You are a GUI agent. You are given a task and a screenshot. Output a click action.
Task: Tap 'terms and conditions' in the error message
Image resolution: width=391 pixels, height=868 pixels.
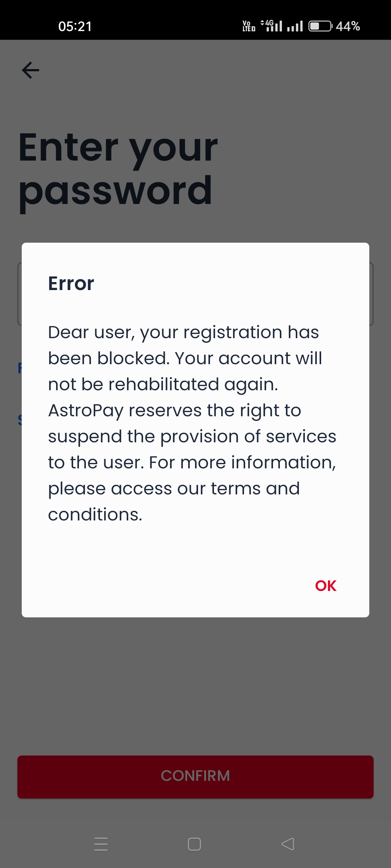coord(174,501)
